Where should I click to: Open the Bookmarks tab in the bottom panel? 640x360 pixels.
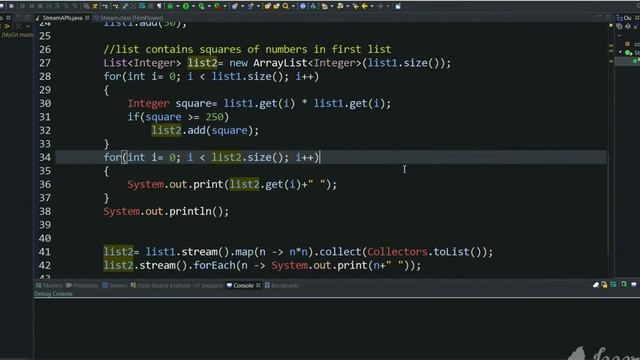[x=282, y=285]
